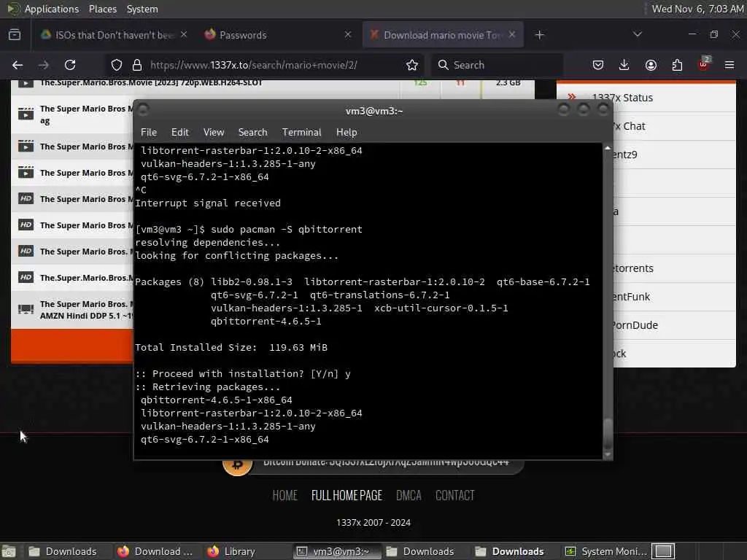The width and height of the screenshot is (747, 560).
Task: Expand the list all tabs chevron
Action: (638, 34)
